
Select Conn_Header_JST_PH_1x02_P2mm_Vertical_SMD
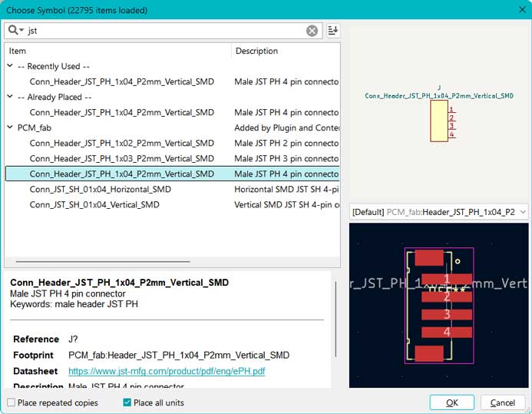(173, 143)
